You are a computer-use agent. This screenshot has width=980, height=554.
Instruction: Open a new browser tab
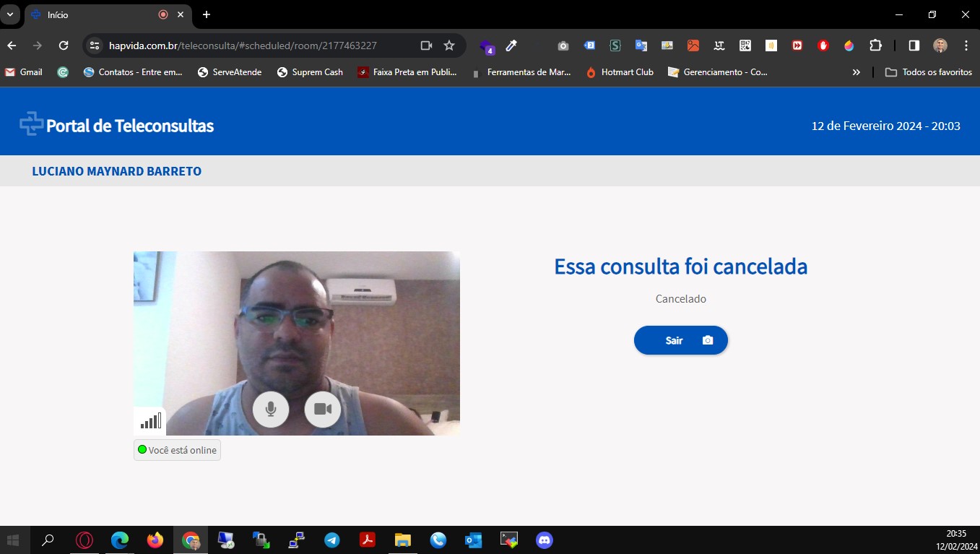pyautogui.click(x=207, y=14)
